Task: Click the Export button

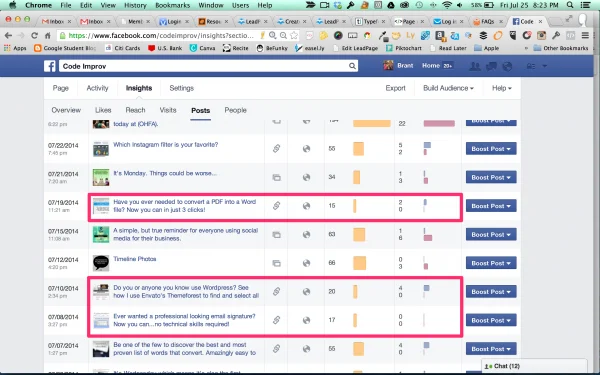Action: click(395, 88)
